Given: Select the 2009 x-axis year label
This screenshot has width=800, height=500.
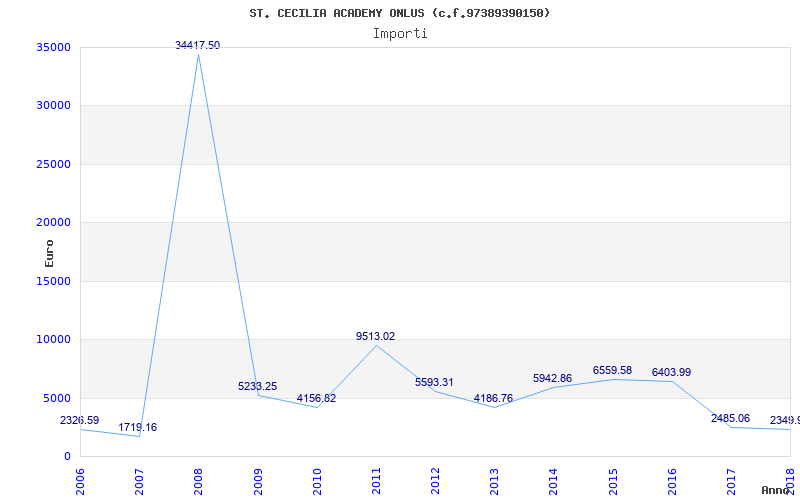Looking at the screenshot, I should pos(258,482).
